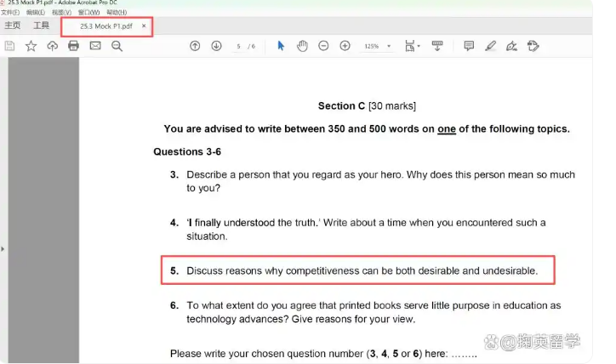Image resolution: width=616 pixels, height=364 pixels.
Task: Print the document using printer icon
Action: click(x=73, y=46)
